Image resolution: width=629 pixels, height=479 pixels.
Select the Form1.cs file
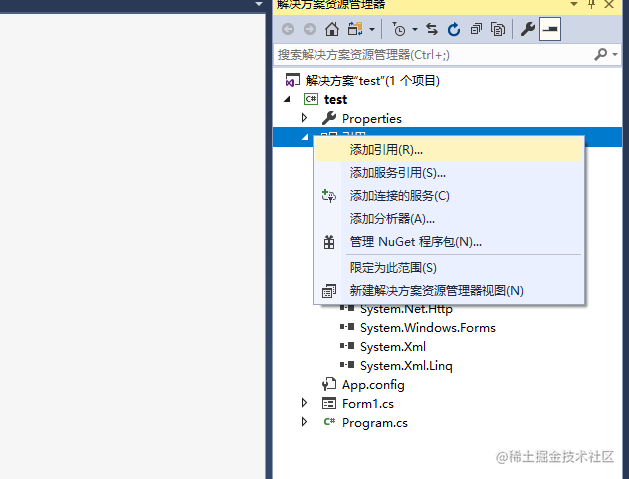point(368,404)
